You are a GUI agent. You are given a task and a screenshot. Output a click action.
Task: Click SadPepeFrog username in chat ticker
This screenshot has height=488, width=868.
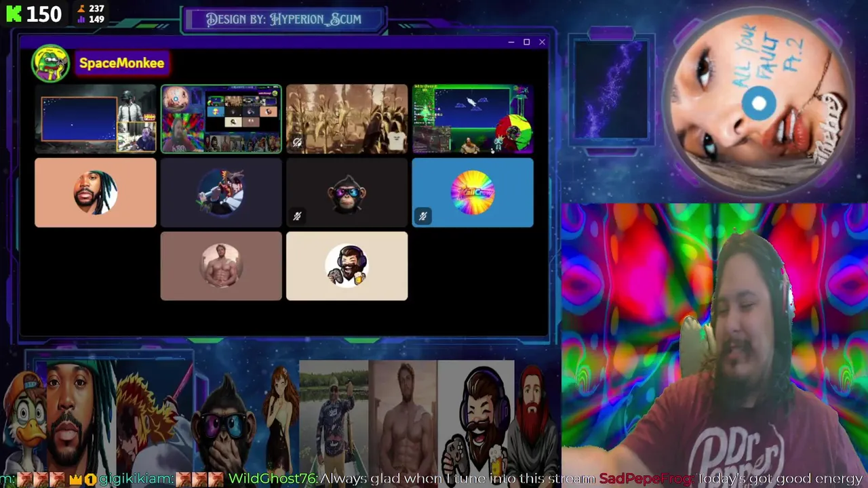645,479
